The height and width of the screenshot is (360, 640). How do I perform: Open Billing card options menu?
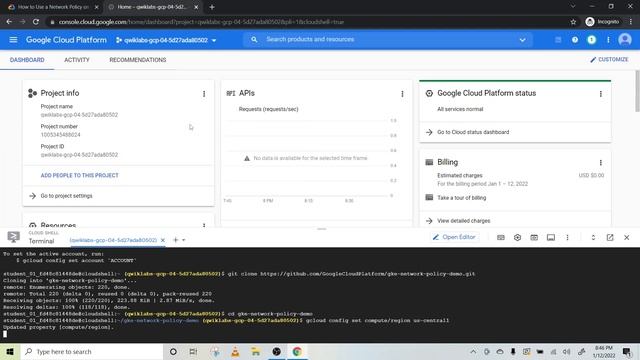pos(601,162)
